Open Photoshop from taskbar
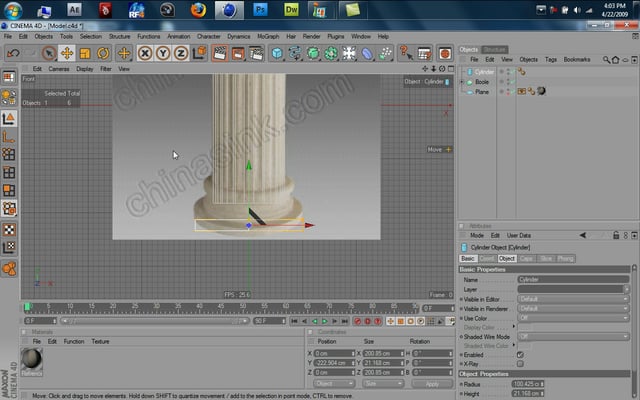 coord(260,10)
